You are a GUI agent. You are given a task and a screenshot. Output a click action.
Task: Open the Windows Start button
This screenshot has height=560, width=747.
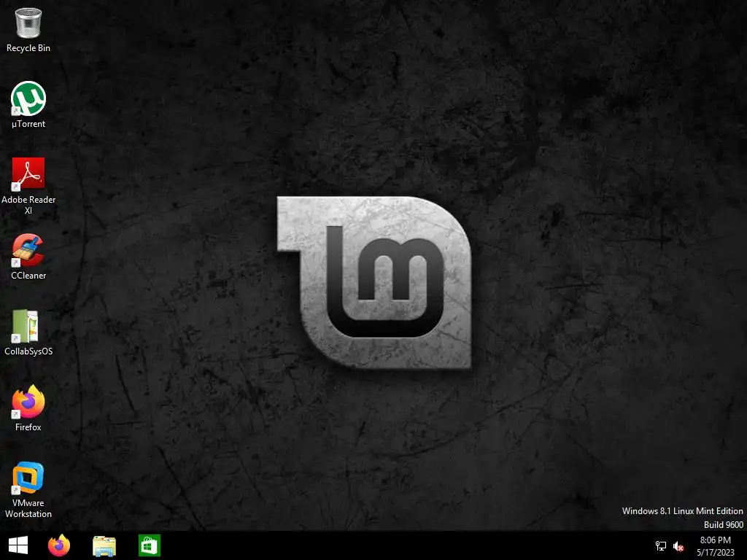[x=18, y=545]
